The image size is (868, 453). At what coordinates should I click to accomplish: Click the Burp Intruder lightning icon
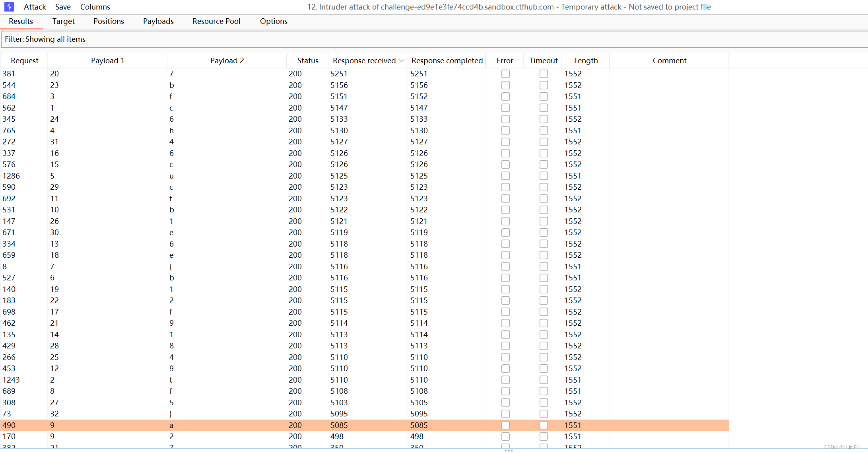pos(9,7)
